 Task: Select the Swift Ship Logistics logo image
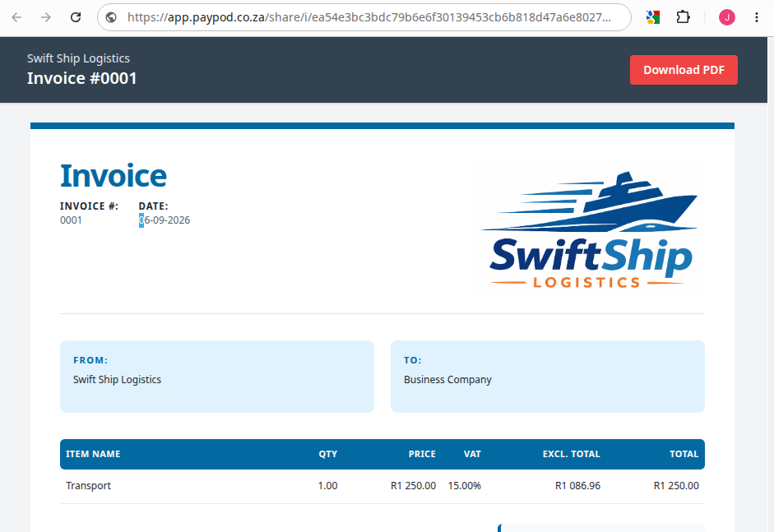point(590,230)
